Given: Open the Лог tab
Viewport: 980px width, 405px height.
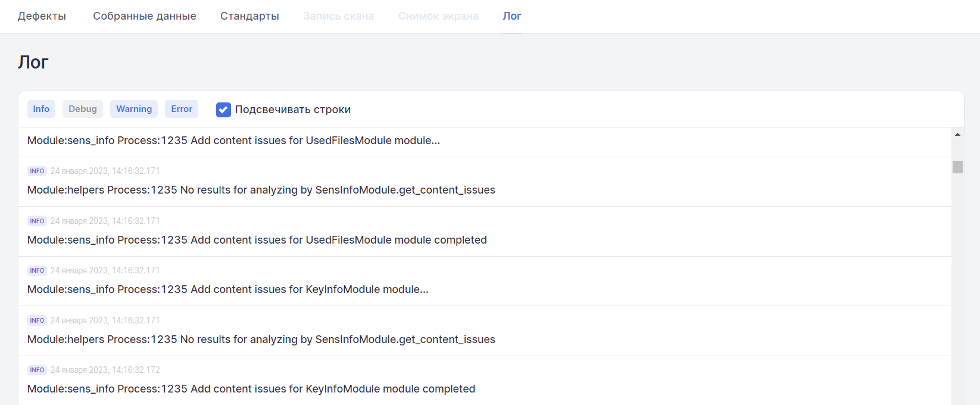Looking at the screenshot, I should 512,16.
